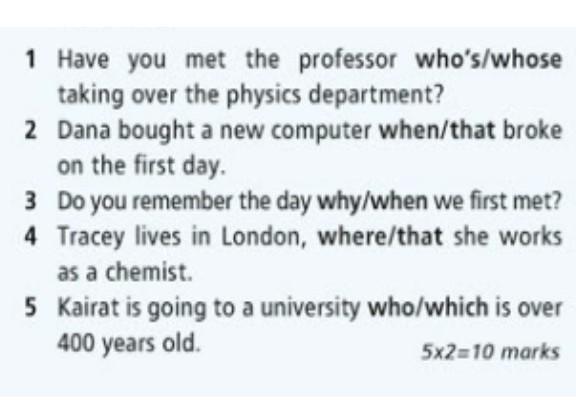Click the "5x2=10 marks" score text
This screenshot has height=402, width=576.
490,352
